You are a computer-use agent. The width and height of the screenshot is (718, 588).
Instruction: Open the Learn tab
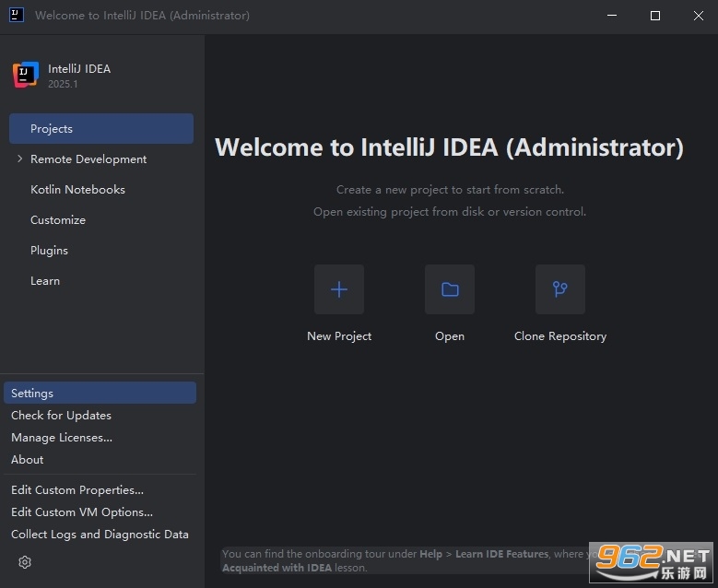101,281
